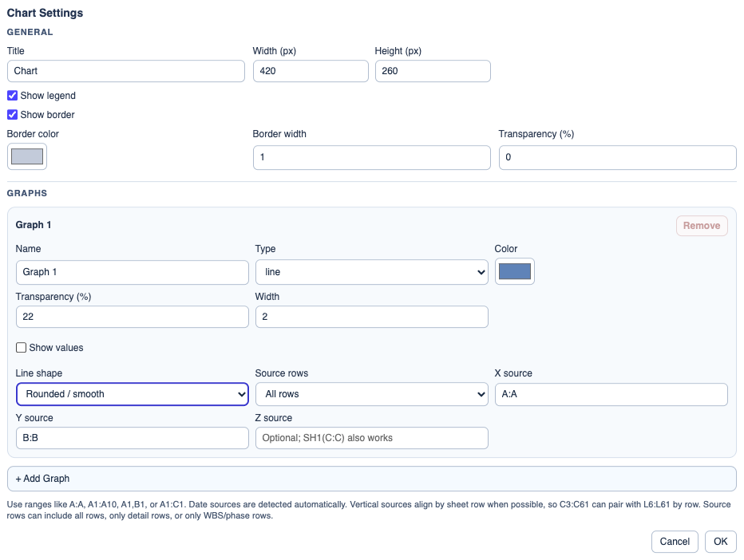Click the Y source input field
Viewport: 744px width, 560px height.
[133, 438]
